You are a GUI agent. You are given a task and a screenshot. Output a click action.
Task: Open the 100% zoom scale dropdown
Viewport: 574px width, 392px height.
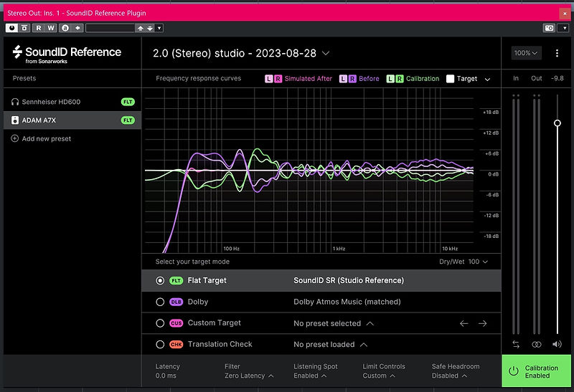coord(526,53)
